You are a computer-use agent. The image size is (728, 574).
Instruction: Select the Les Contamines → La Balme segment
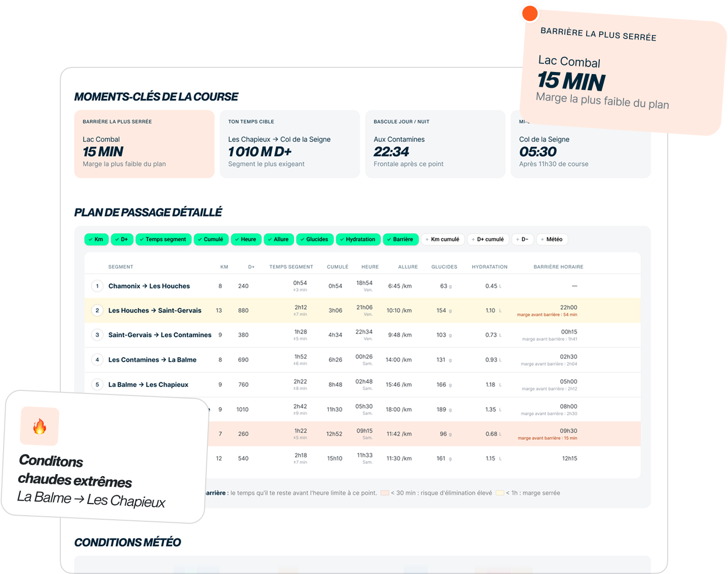pyautogui.click(x=152, y=360)
